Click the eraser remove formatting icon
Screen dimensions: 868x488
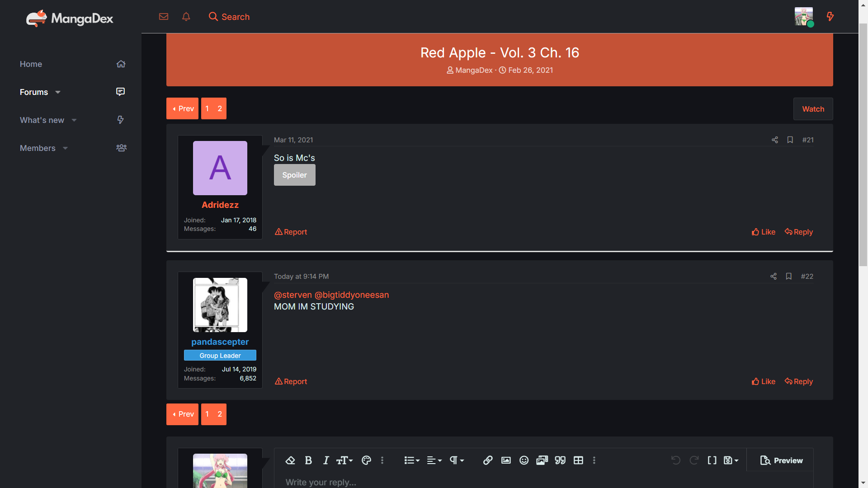[x=290, y=460]
